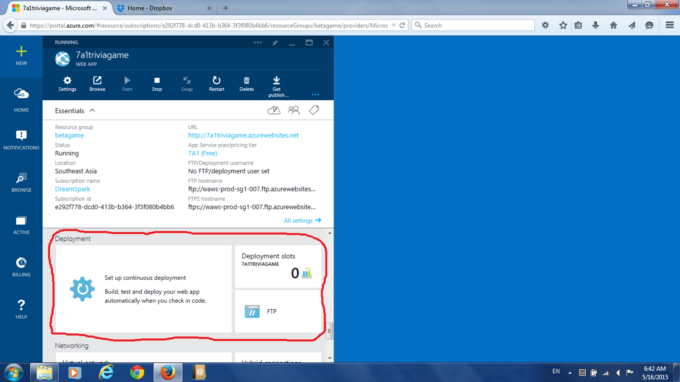Viewport: 680px width, 382px height.
Task: Click the Browse icon in web app toolbar
Action: pos(97,84)
